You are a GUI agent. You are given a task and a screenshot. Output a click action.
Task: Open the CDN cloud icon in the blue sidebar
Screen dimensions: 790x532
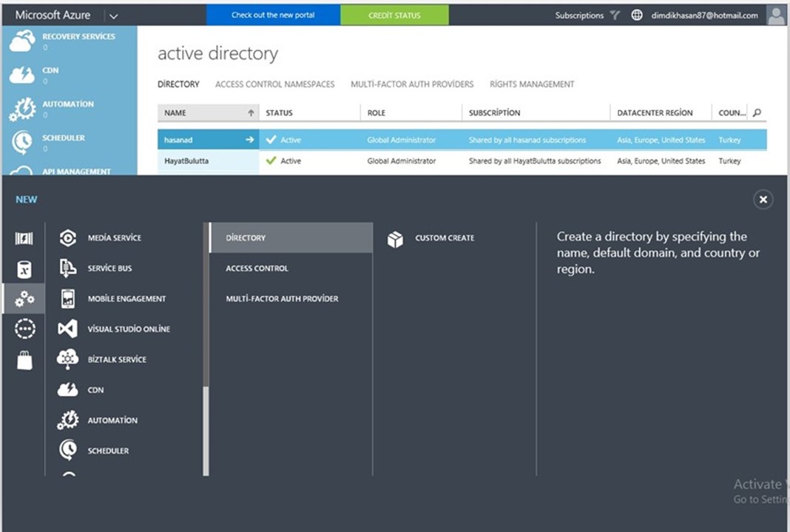(22, 75)
